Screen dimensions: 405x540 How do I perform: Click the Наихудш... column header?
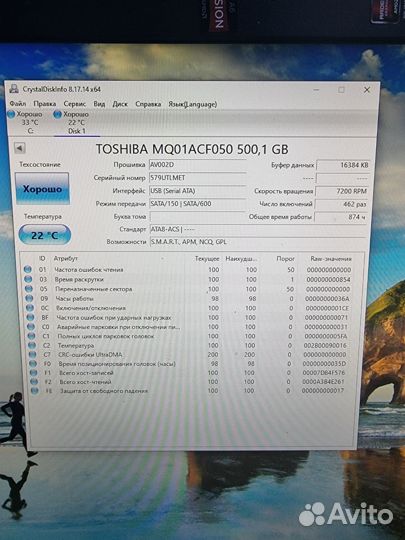tap(241, 259)
